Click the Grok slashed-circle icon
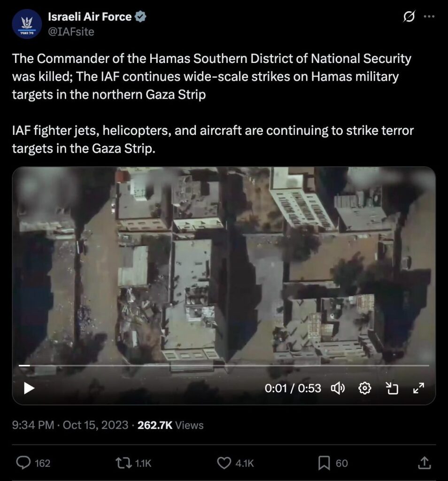Screen dimensions: 448x481 pos(409,16)
